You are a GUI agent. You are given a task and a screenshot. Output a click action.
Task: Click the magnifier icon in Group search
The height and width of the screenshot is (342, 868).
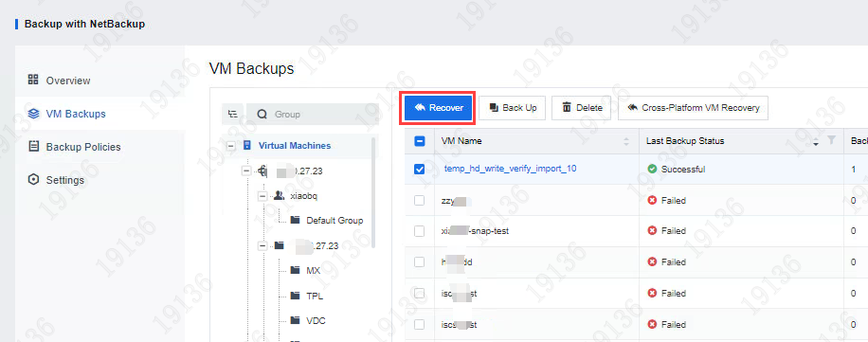pyautogui.click(x=262, y=114)
